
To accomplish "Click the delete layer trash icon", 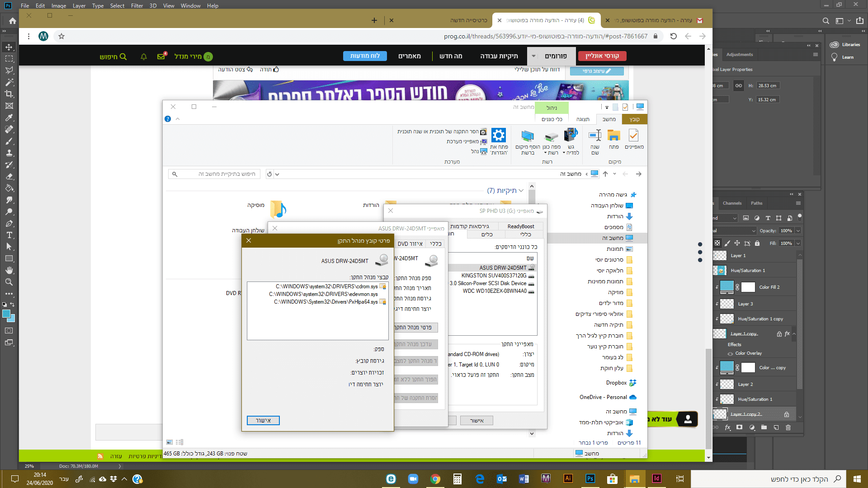I will click(x=788, y=427).
